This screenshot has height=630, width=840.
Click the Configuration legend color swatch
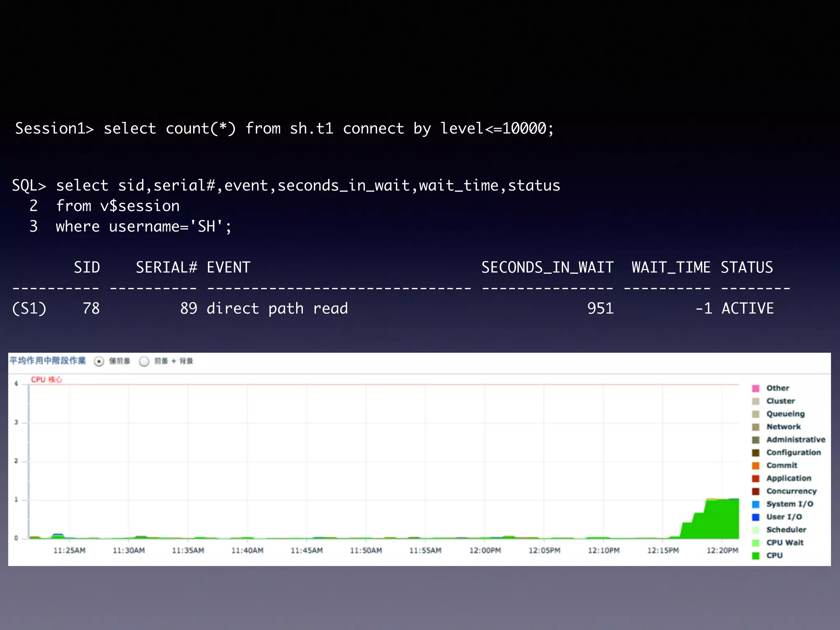(x=756, y=453)
